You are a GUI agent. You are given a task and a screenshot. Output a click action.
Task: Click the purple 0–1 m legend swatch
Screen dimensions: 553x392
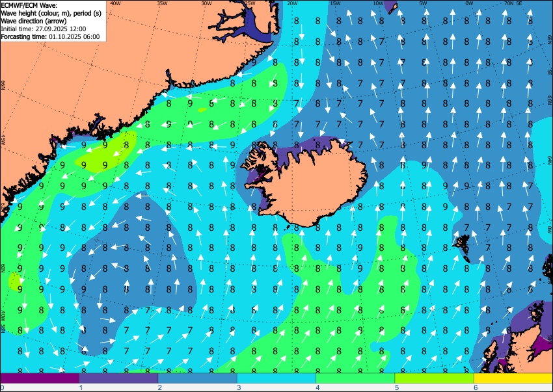coord(40,378)
